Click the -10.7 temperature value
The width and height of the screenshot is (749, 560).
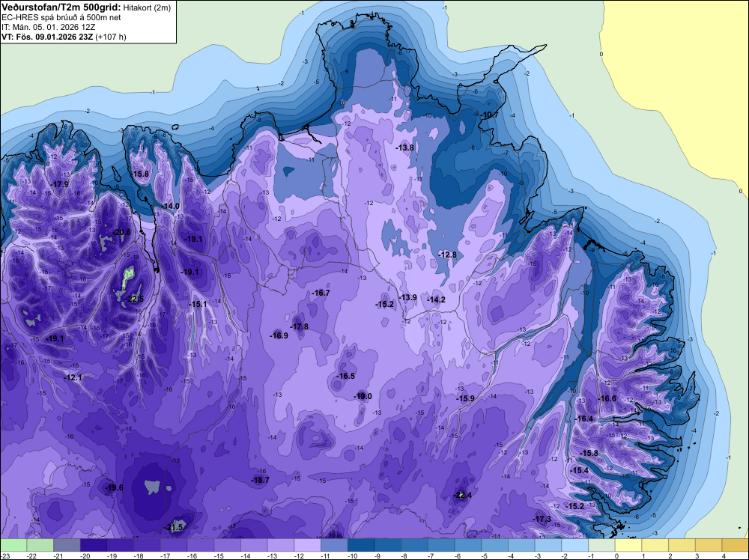pos(489,115)
